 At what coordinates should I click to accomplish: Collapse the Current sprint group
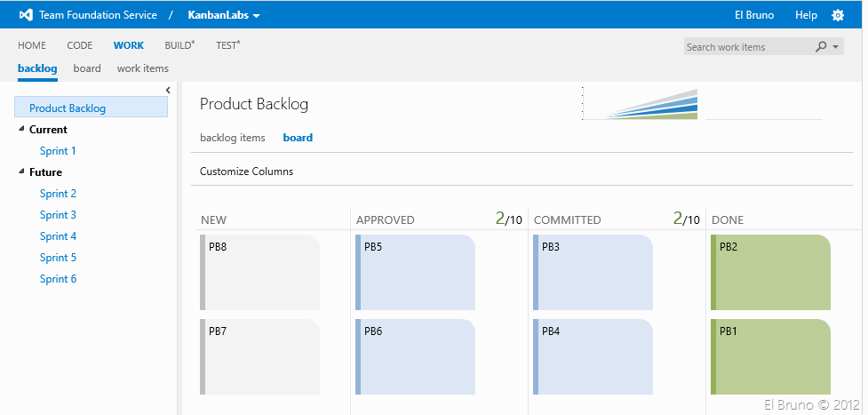point(21,130)
